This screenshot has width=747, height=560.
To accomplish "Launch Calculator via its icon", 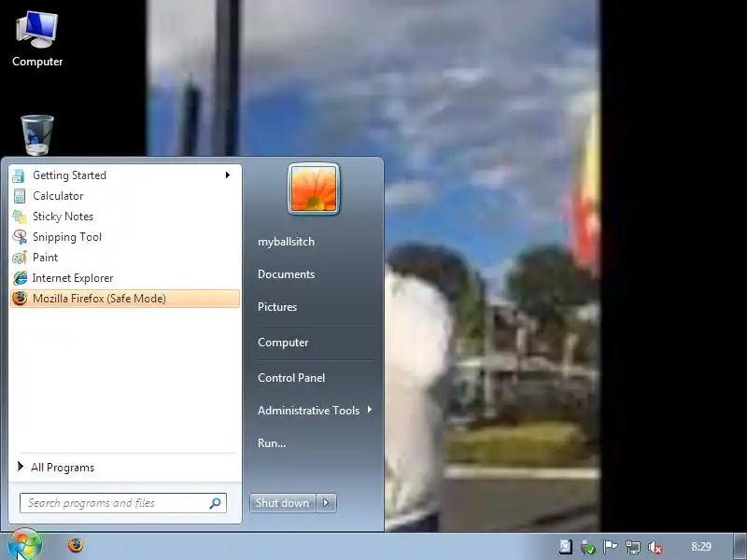I will pyautogui.click(x=20, y=196).
